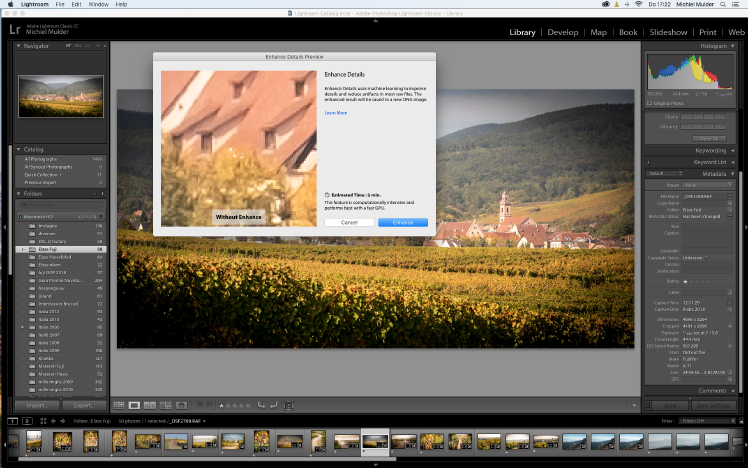Click the Lr logo identity plate

[15, 30]
